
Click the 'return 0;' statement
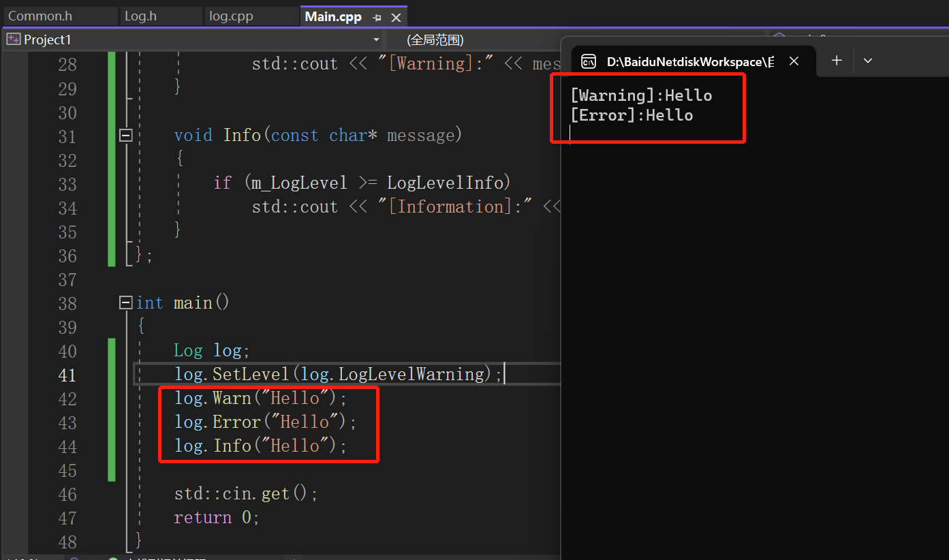point(217,517)
